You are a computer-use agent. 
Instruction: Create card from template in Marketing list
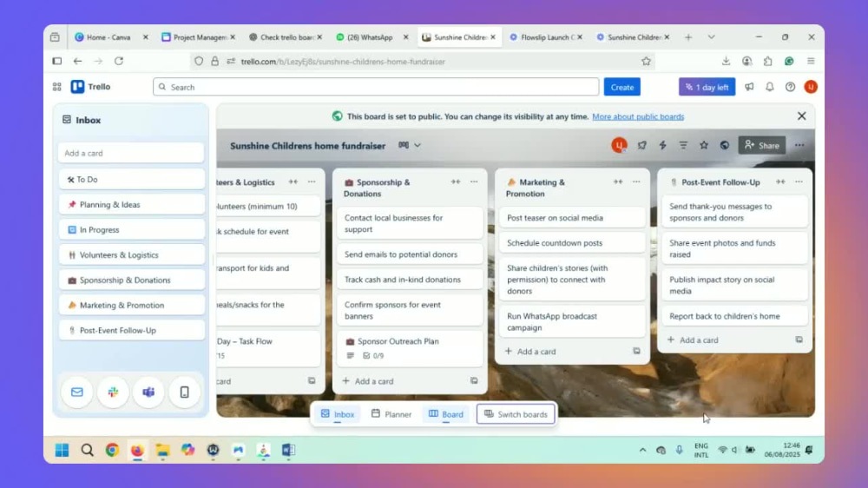click(x=636, y=351)
